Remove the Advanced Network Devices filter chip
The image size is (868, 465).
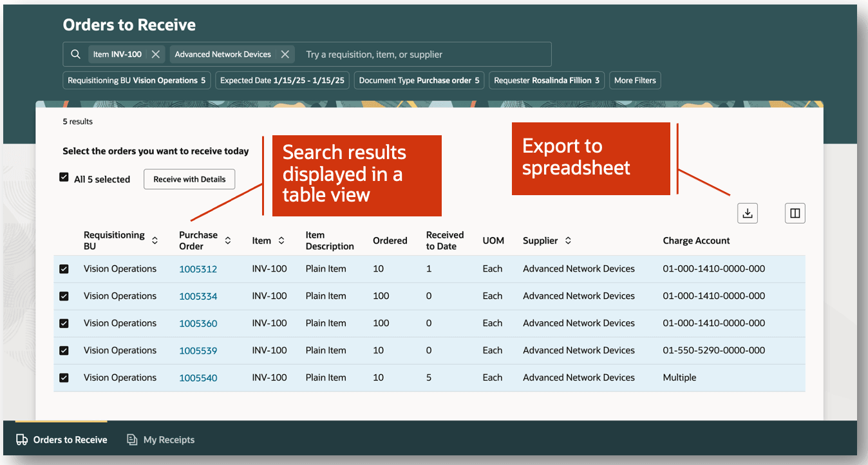(285, 54)
